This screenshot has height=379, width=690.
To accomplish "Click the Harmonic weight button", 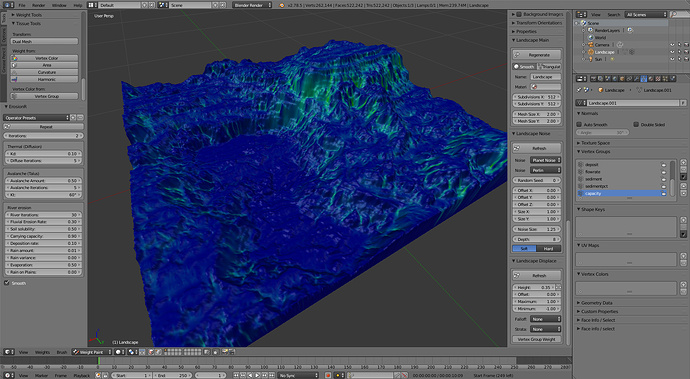I will click(x=44, y=79).
